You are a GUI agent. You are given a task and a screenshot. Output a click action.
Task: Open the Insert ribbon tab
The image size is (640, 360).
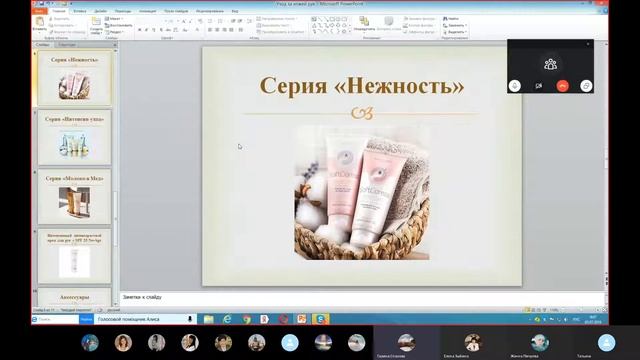tap(80, 11)
